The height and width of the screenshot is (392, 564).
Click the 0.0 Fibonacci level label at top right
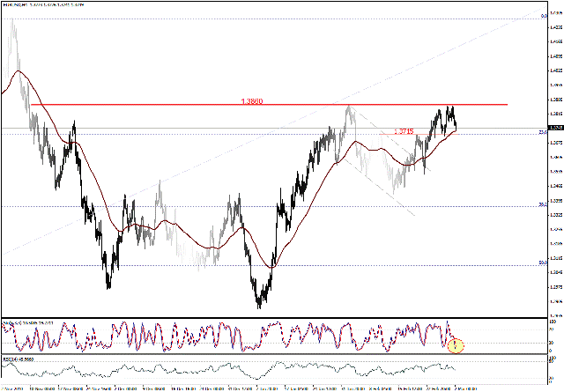pos(542,16)
